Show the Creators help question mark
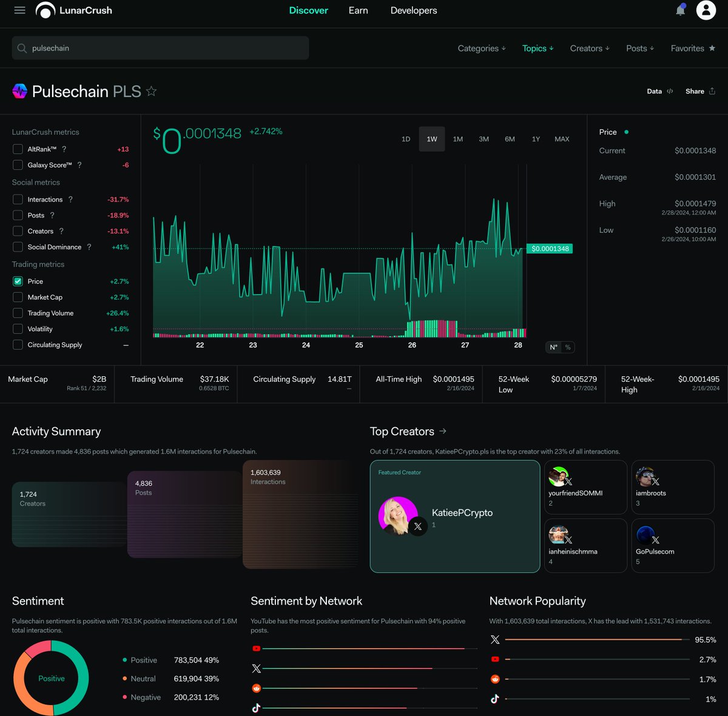This screenshot has height=716, width=728. click(x=61, y=231)
